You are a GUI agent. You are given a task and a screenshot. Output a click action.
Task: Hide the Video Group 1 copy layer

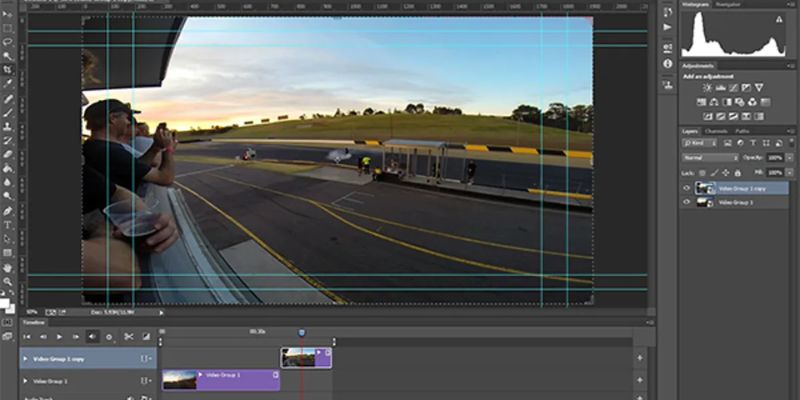(687, 187)
